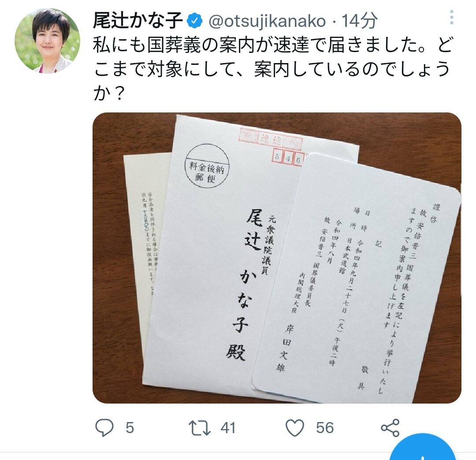Like the tweet with heart icon

pos(295,428)
